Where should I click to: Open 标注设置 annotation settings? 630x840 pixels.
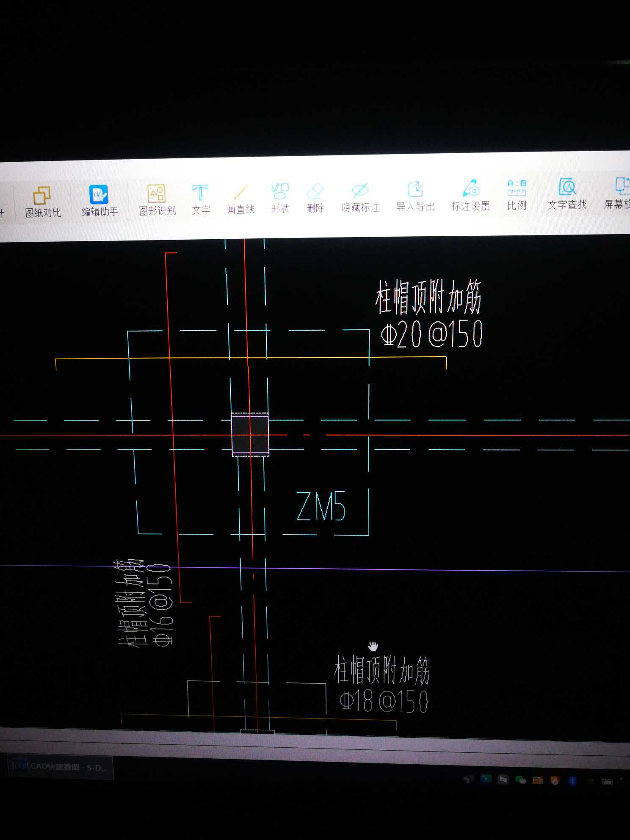[x=471, y=195]
